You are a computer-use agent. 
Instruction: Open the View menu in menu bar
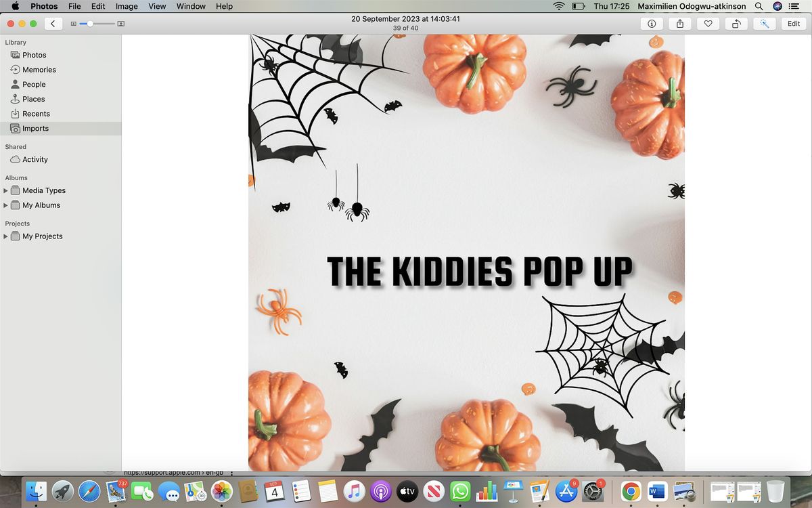[157, 6]
